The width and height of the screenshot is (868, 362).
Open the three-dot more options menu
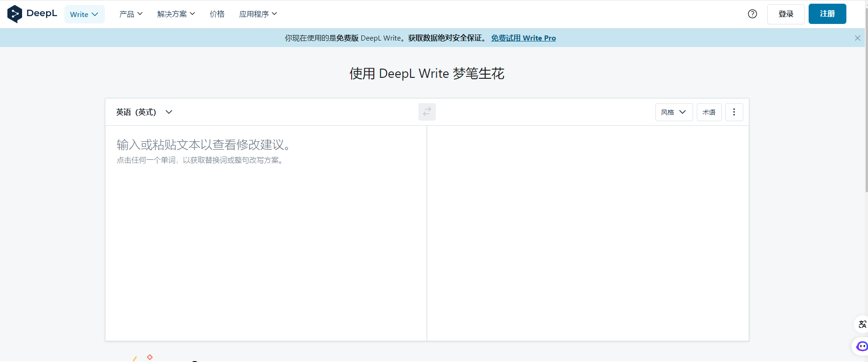point(734,112)
